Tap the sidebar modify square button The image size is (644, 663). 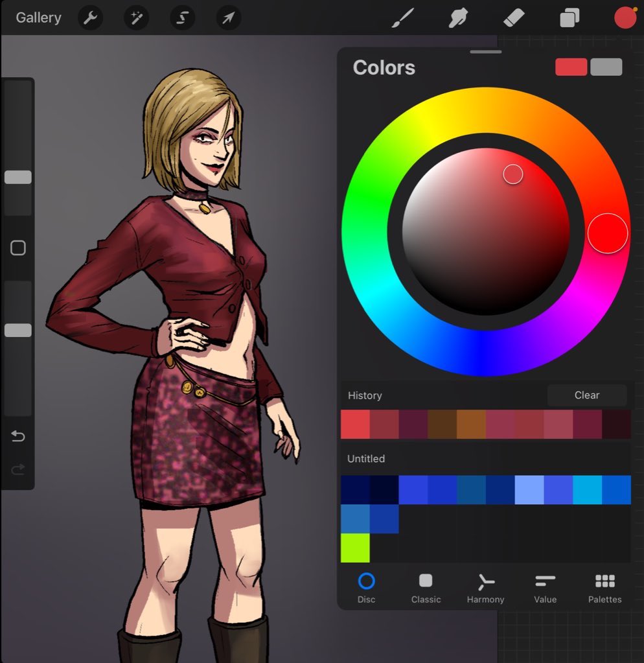[18, 248]
